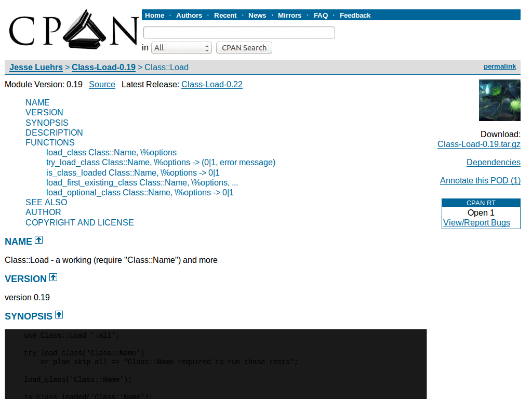
Task: Click the 'Module Version: 0.19' text
Action: (x=44, y=85)
